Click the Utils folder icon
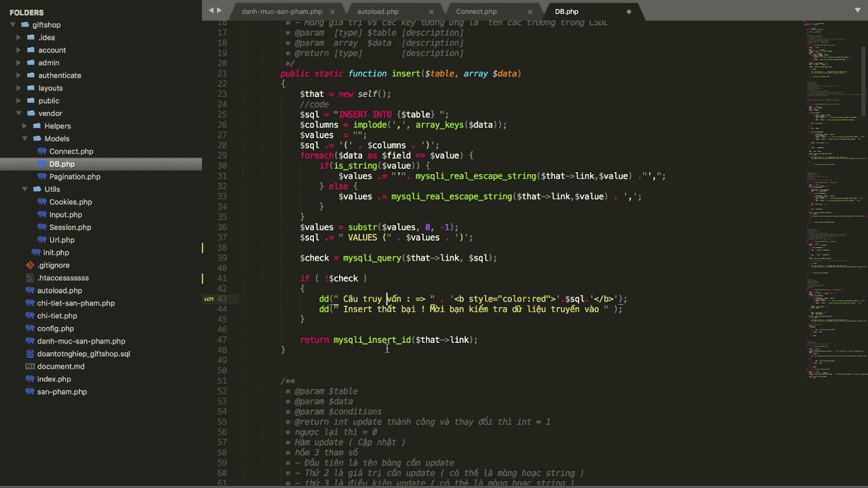868x488 pixels. 37,189
